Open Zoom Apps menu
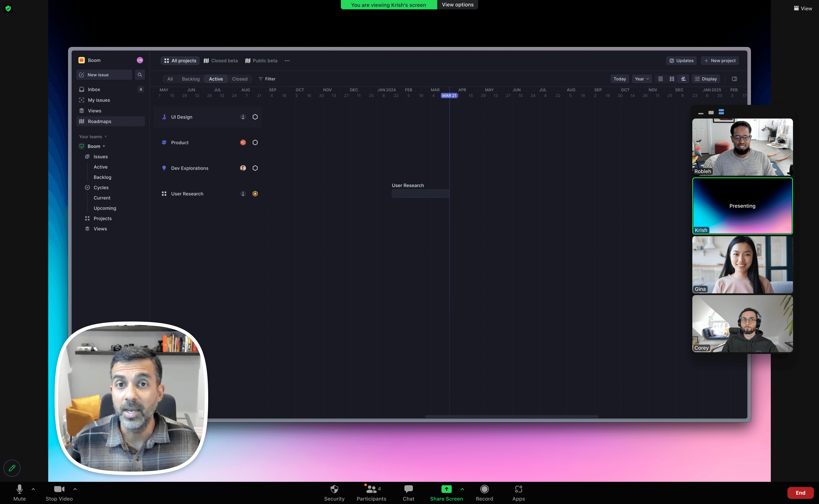 [518, 493]
